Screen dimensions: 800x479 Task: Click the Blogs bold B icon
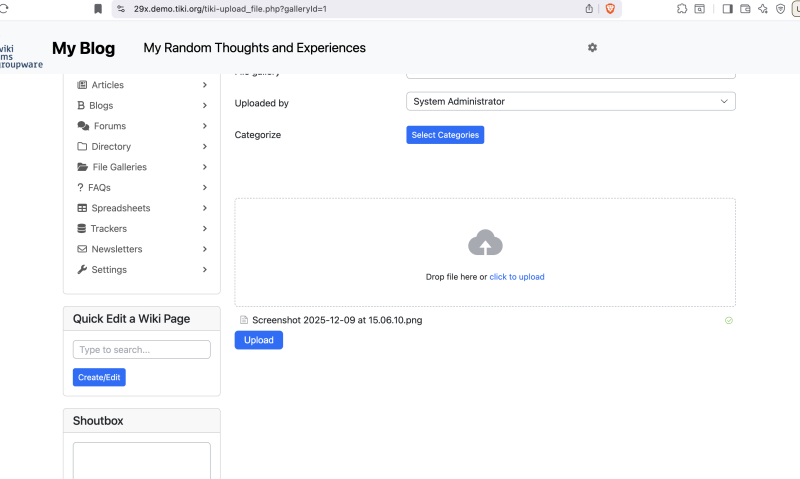[81, 105]
